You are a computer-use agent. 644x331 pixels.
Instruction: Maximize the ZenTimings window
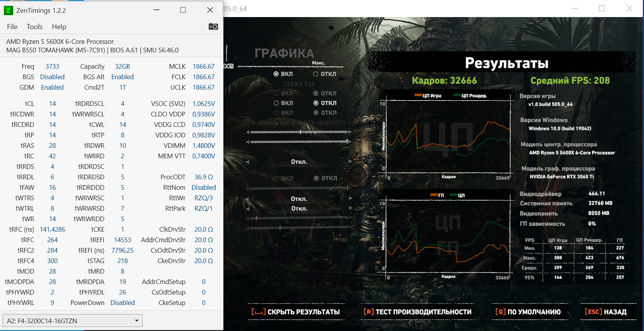(x=183, y=10)
